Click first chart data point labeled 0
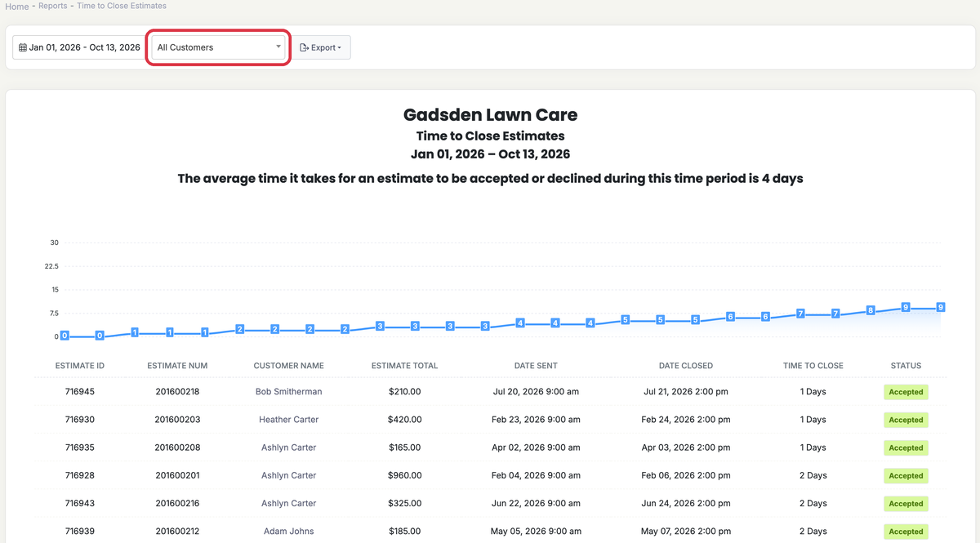This screenshot has height=543, width=980. point(65,336)
